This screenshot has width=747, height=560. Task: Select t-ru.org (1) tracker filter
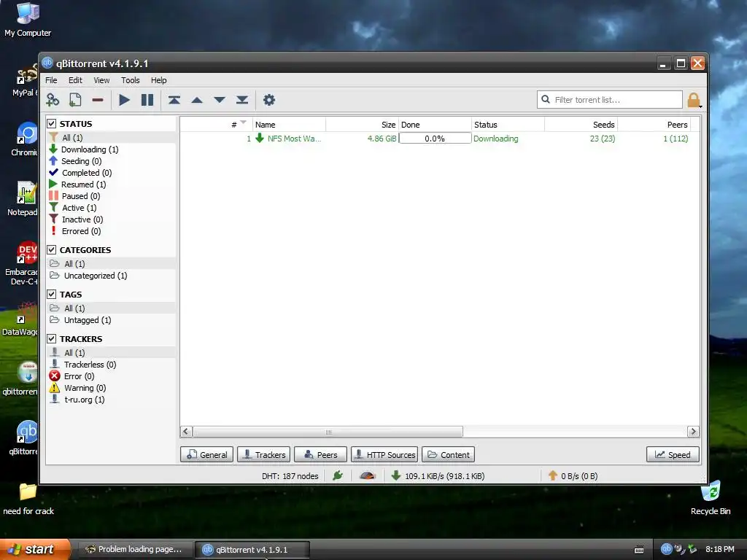tap(84, 400)
